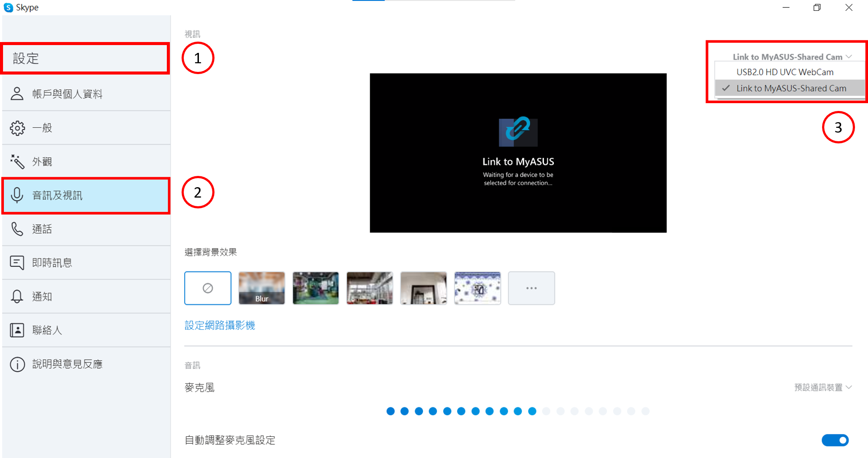This screenshot has width=868, height=458.
Task: Select the 音訊及視訊 settings page
Action: (86, 195)
